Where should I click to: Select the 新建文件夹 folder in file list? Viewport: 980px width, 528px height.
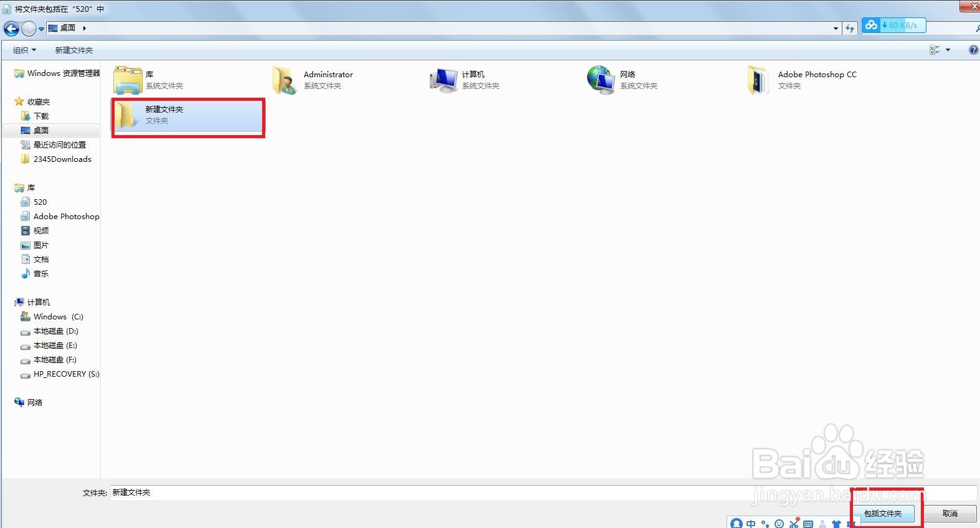(188, 115)
